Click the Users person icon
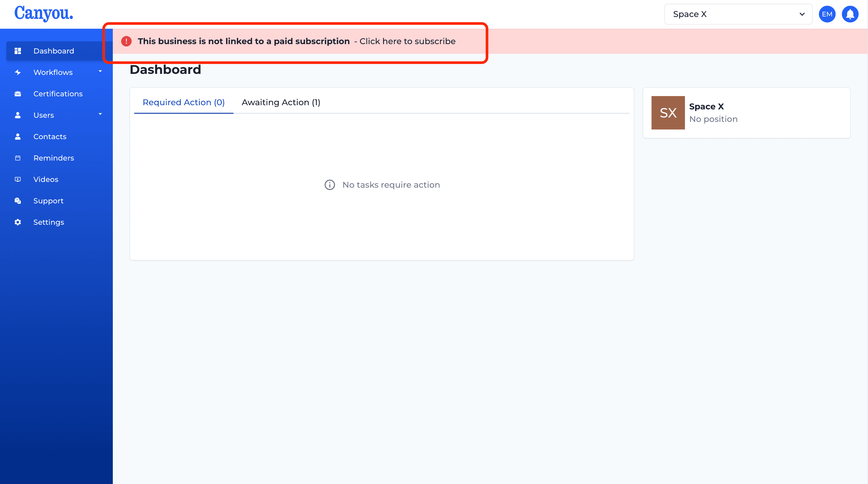Viewport: 868px width, 484px height. (x=18, y=115)
